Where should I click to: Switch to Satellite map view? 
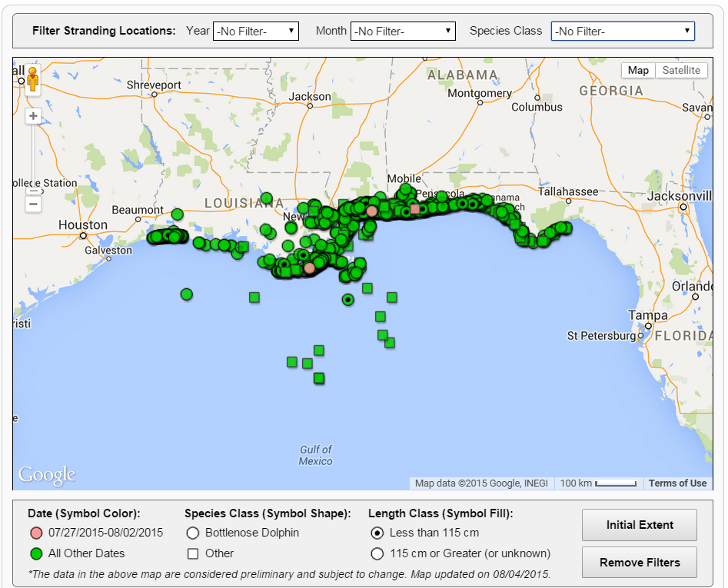[x=681, y=70]
